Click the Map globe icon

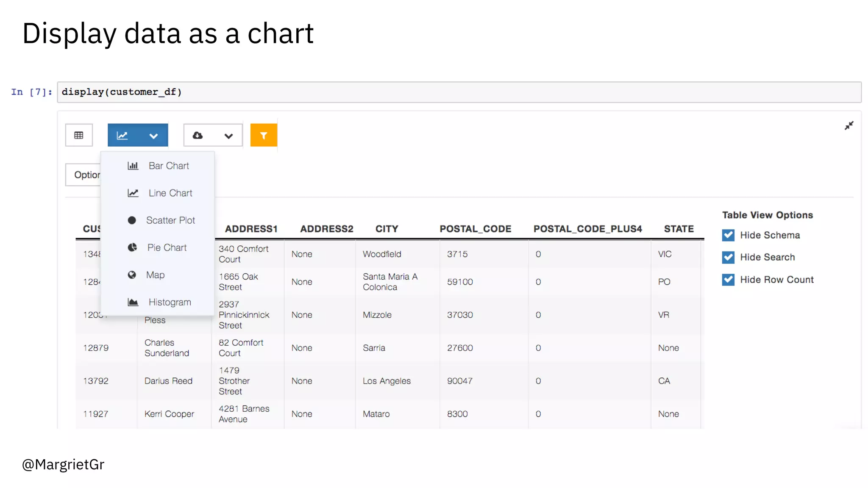point(132,275)
